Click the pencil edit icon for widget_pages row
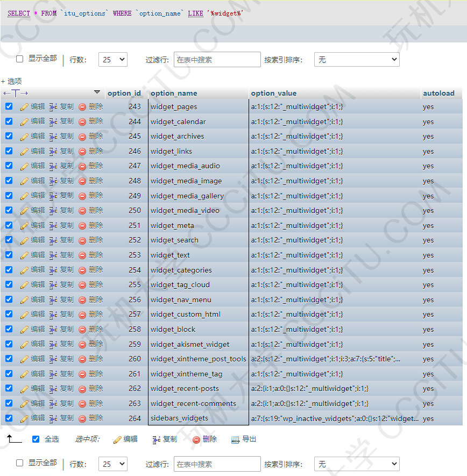467x476 pixels. (24, 106)
